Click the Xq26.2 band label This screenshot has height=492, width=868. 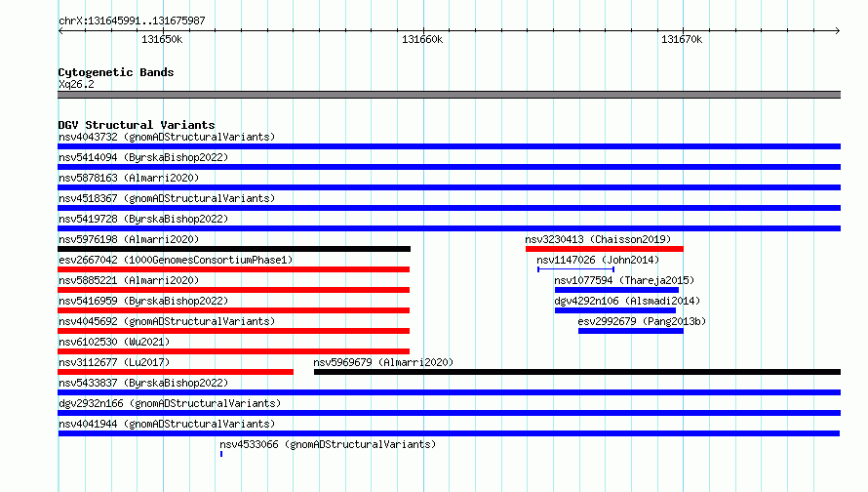pyautogui.click(x=76, y=84)
